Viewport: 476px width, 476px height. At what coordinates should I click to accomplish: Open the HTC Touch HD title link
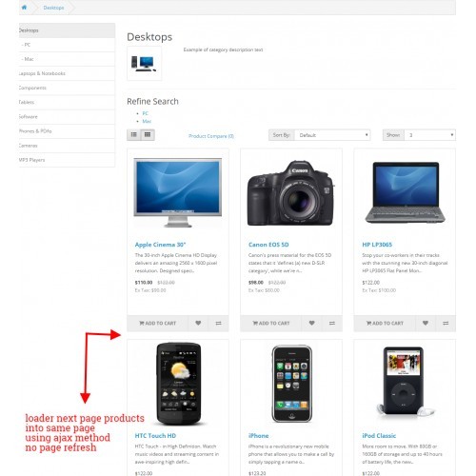point(155,436)
